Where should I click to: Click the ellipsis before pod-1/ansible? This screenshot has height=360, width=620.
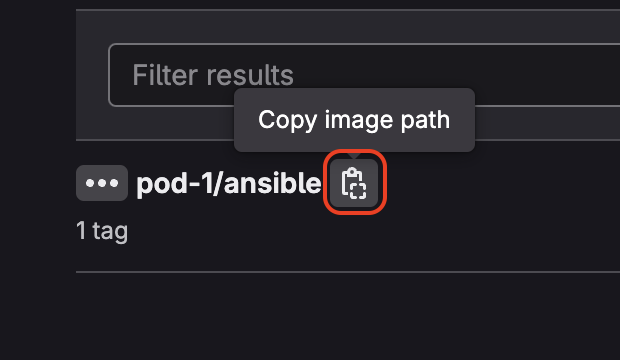[102, 183]
